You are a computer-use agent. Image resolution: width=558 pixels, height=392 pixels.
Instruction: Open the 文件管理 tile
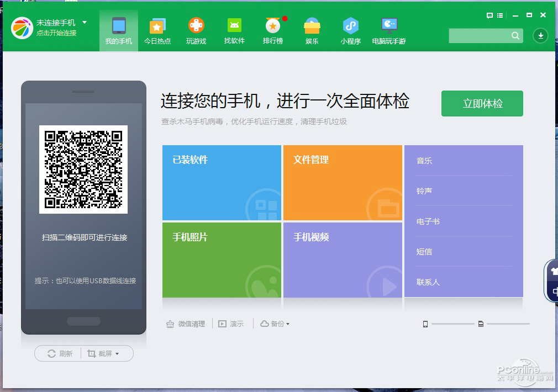tap(343, 183)
